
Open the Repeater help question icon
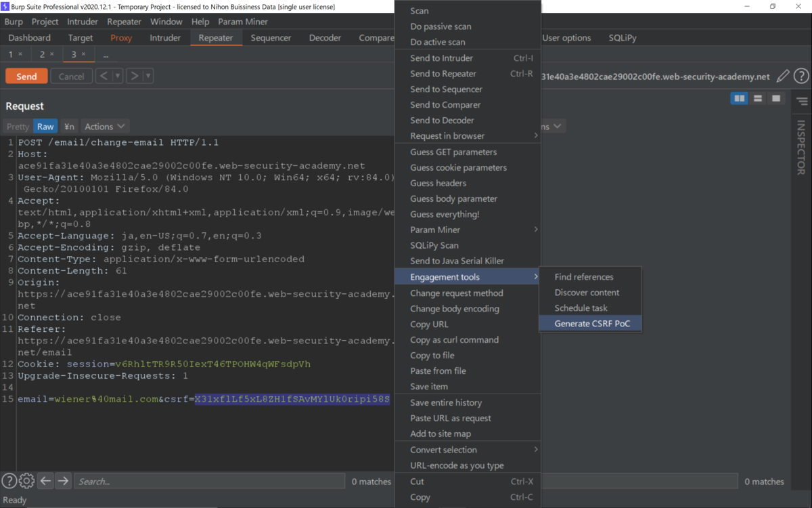pos(801,77)
